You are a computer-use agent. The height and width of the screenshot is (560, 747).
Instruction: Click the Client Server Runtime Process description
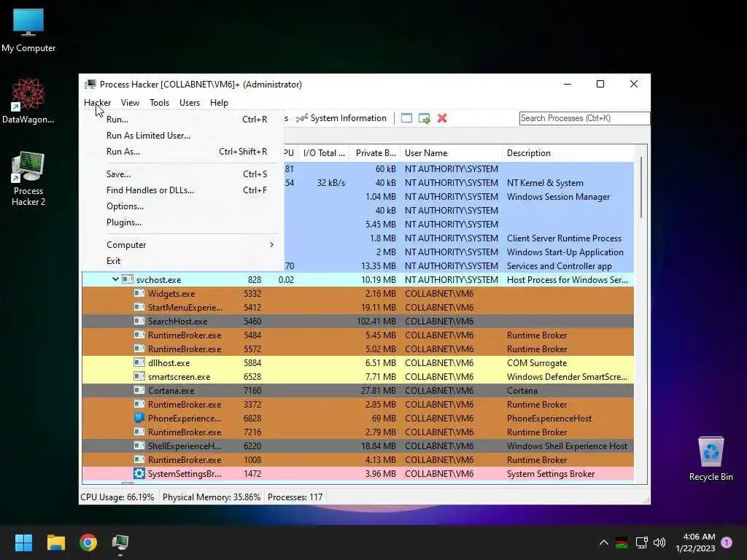point(564,238)
